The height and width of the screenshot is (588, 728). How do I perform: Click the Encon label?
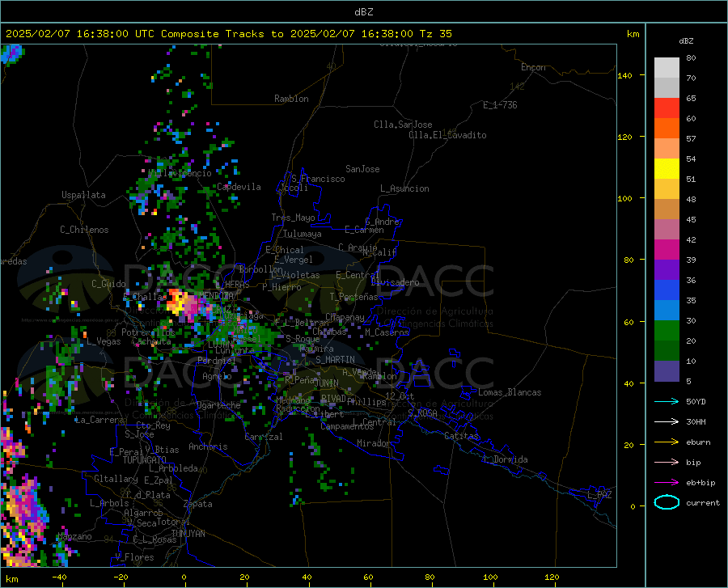click(533, 67)
